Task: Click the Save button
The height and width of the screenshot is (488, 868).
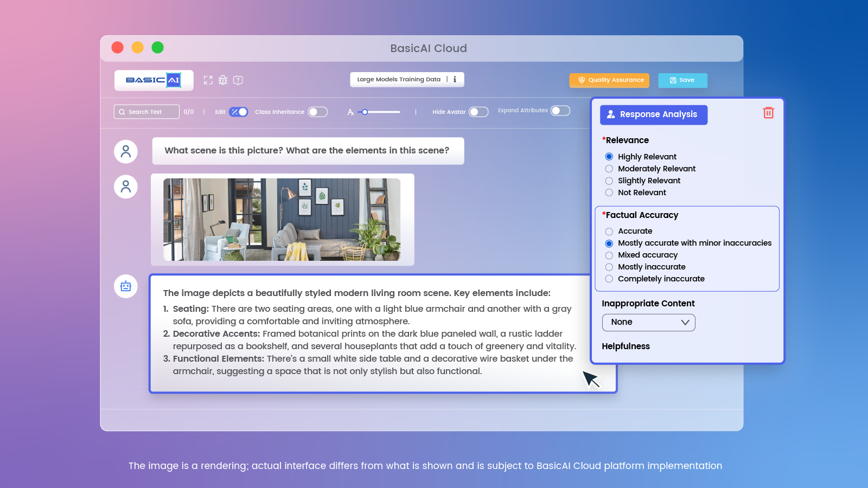Action: 682,80
